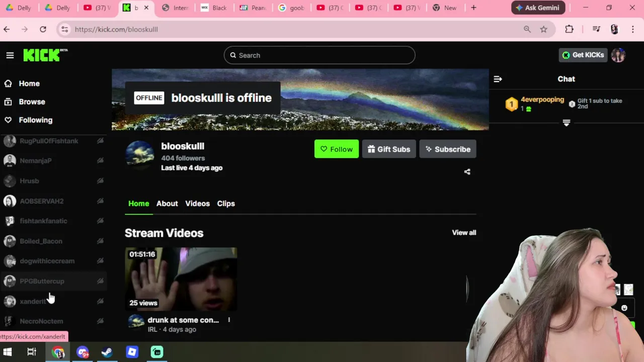Screen dimensions: 644x362
Task: Open the 'drunk at some con...' video title
Action: 183,320
